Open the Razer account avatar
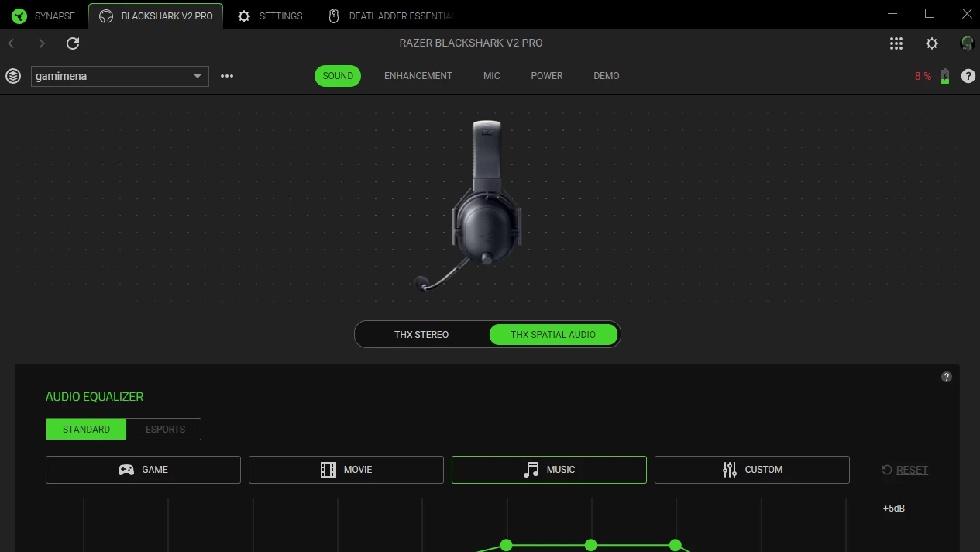This screenshot has width=980, height=552. (967, 43)
